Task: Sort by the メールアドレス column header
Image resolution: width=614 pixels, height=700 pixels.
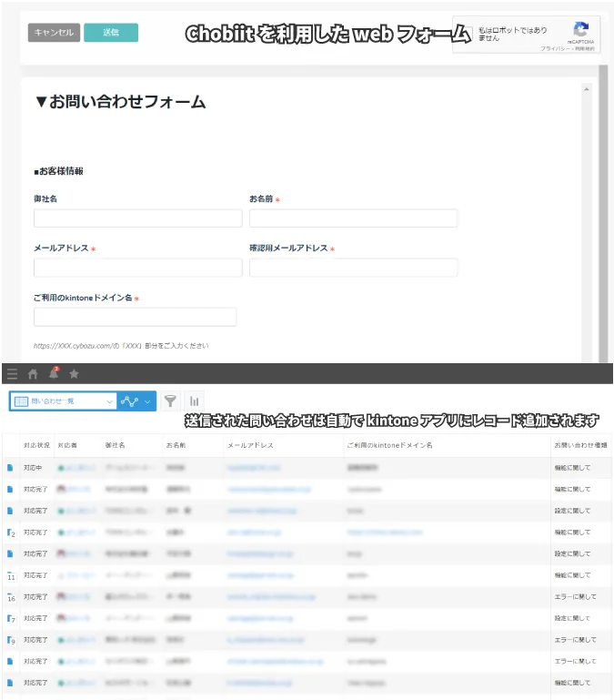Action: click(x=250, y=445)
